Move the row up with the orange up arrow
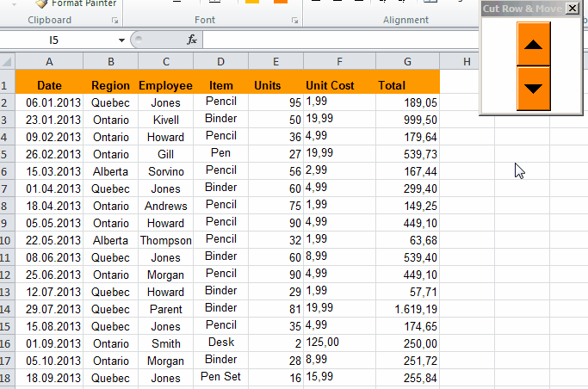 [533, 44]
